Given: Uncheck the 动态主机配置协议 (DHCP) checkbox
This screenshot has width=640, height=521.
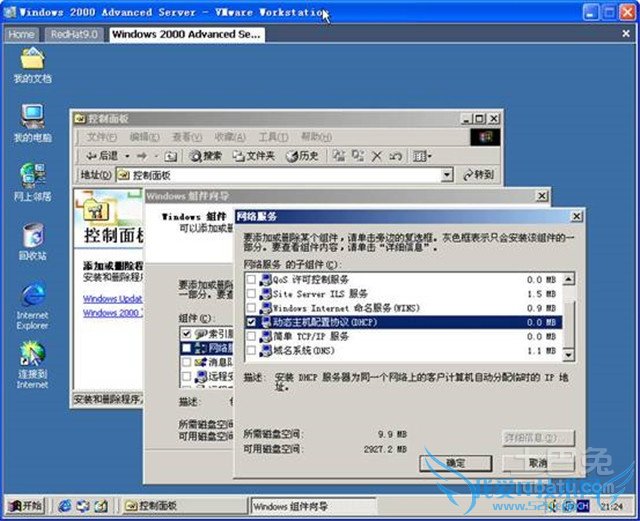Looking at the screenshot, I should click(251, 322).
